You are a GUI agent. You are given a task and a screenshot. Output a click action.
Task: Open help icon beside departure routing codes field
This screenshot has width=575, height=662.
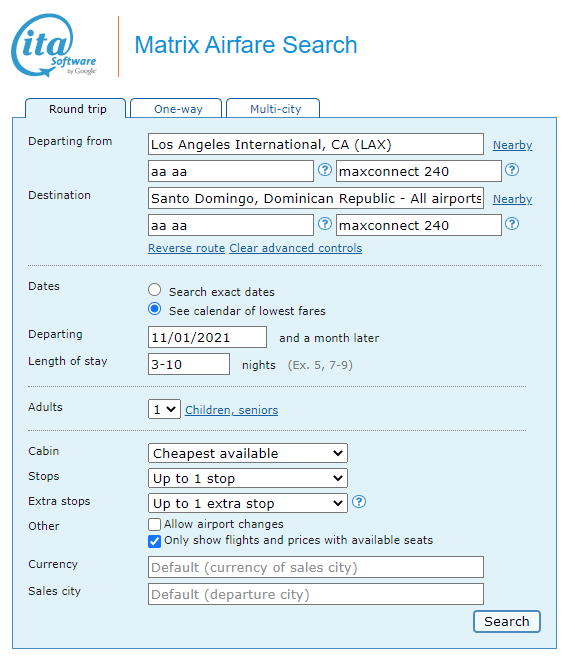point(325,170)
